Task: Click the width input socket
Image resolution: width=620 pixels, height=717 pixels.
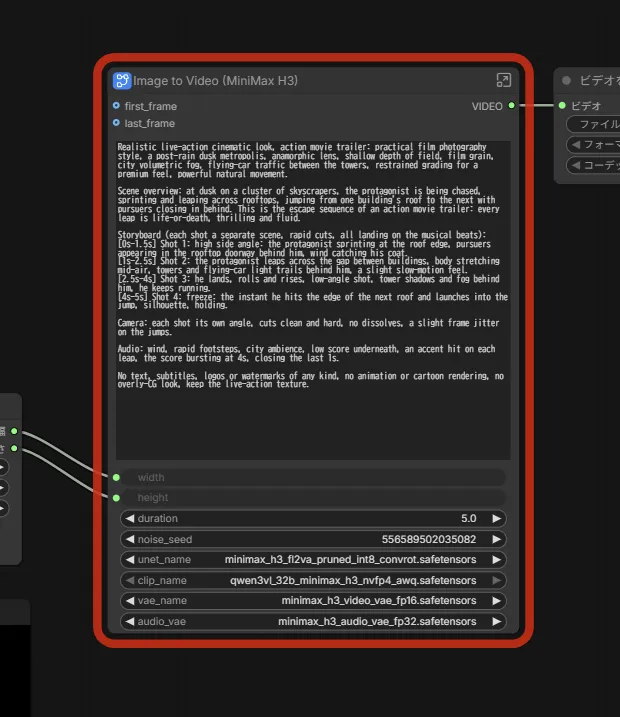Action: 116,477
